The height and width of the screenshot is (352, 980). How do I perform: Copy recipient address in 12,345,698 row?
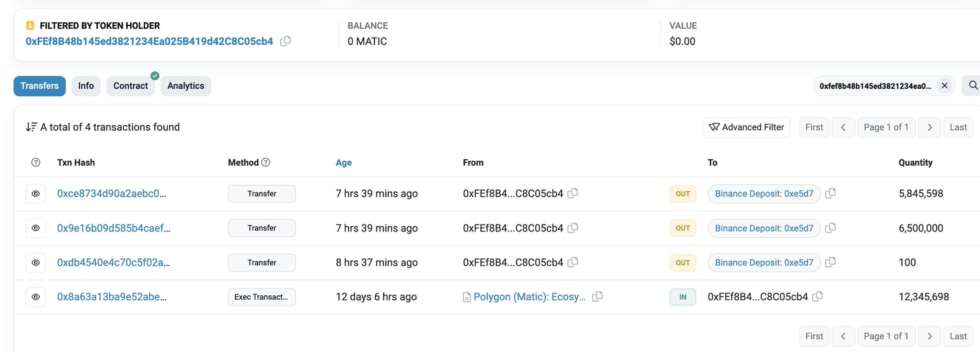(x=817, y=297)
